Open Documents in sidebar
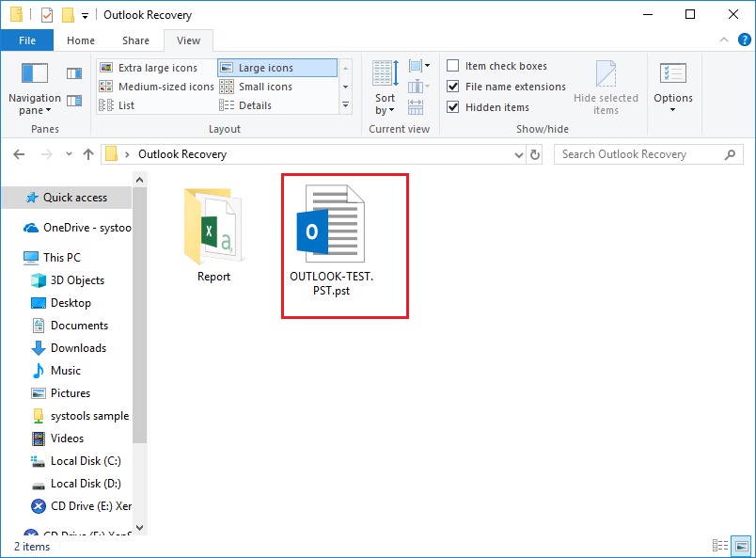 [70, 326]
